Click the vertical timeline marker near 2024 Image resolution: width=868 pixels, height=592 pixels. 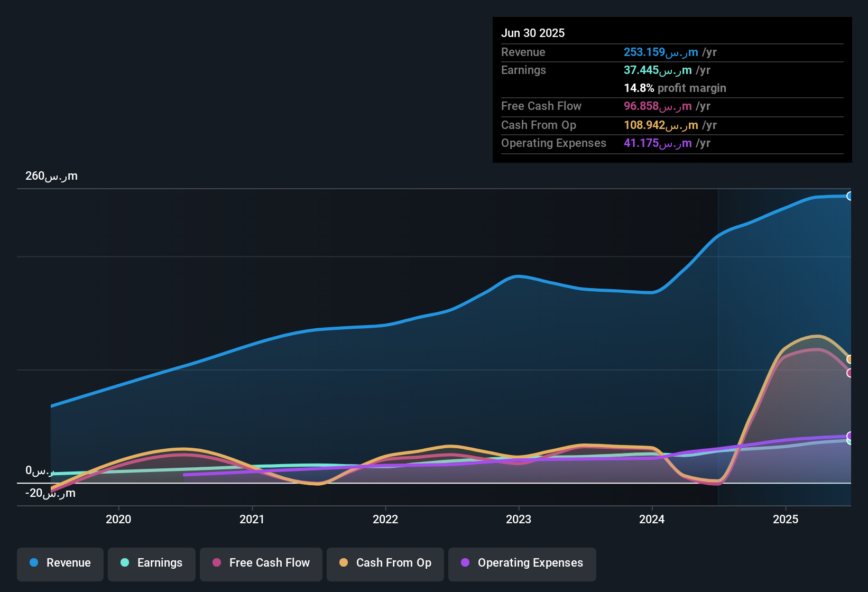point(717,344)
